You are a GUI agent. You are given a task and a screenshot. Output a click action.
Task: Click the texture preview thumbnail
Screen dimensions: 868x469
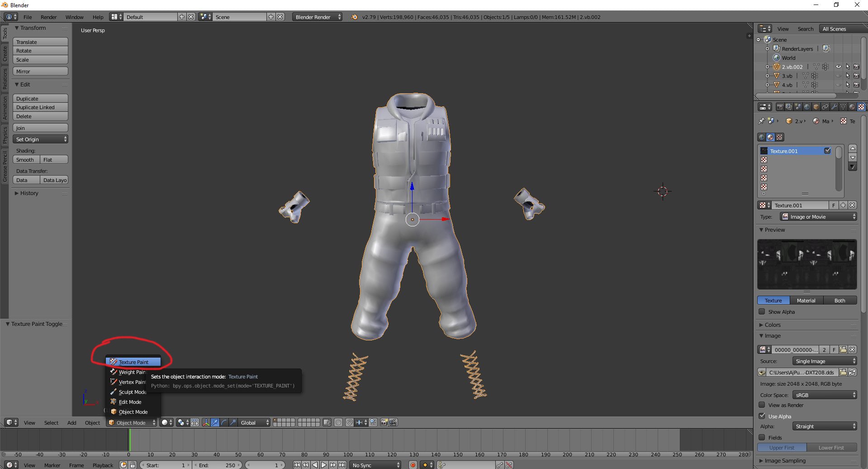(x=807, y=264)
